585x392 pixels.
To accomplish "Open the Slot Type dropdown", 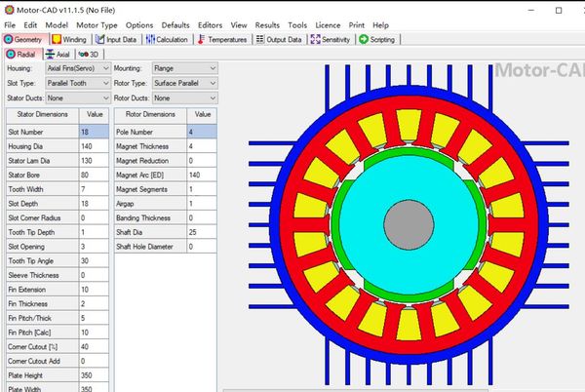I will (x=77, y=84).
